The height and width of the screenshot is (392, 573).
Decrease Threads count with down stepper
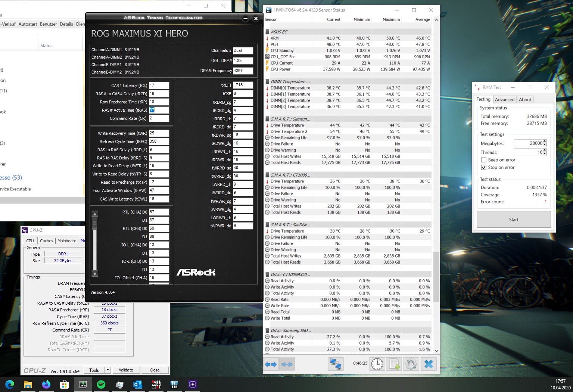tap(545, 154)
